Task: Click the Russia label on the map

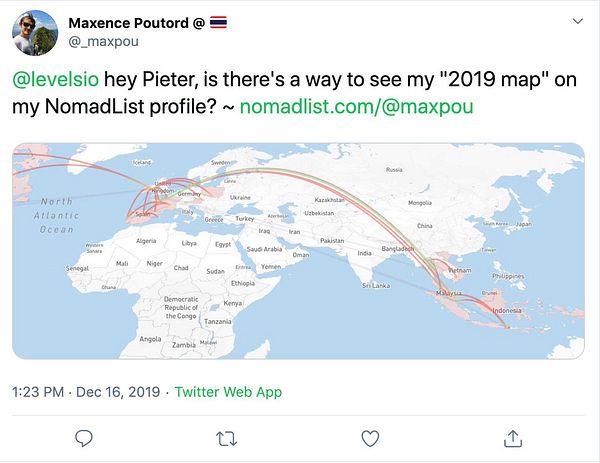Action: click(394, 169)
